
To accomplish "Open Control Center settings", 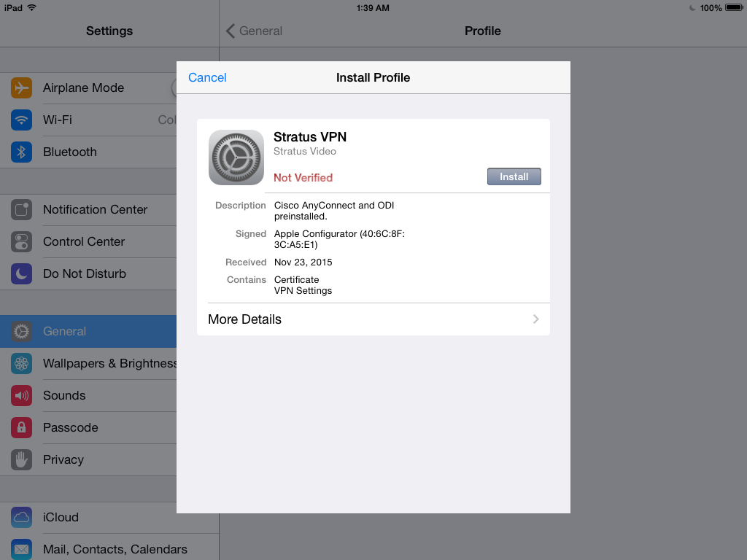I will coord(88,242).
